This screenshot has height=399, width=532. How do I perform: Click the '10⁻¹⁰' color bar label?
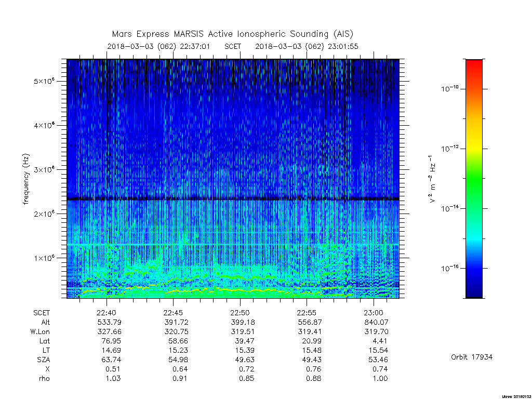450,88
